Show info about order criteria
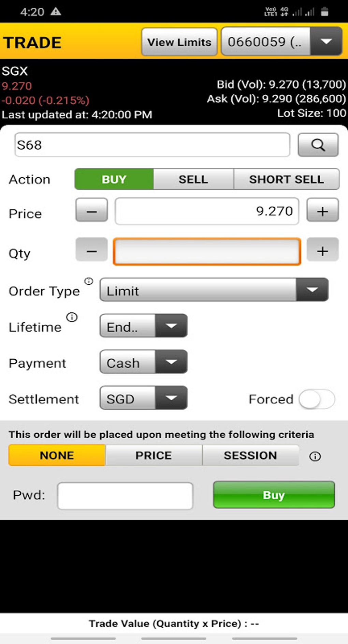The height and width of the screenshot is (644, 348). pyautogui.click(x=315, y=456)
